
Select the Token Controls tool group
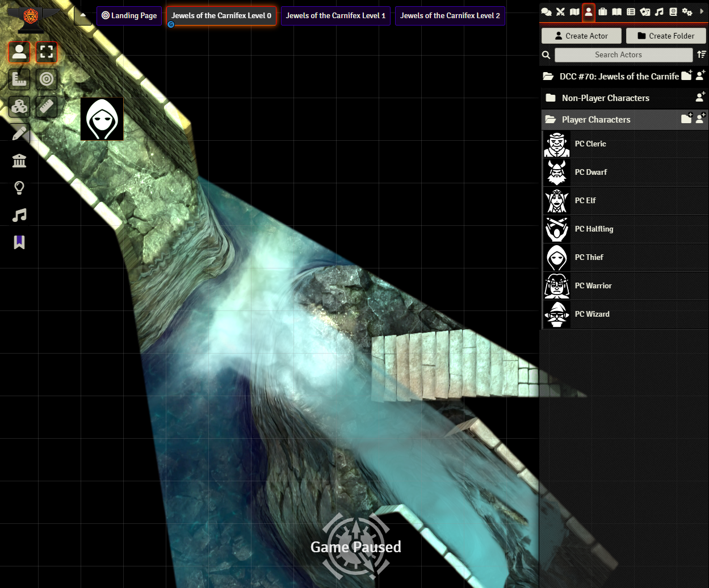click(x=19, y=53)
